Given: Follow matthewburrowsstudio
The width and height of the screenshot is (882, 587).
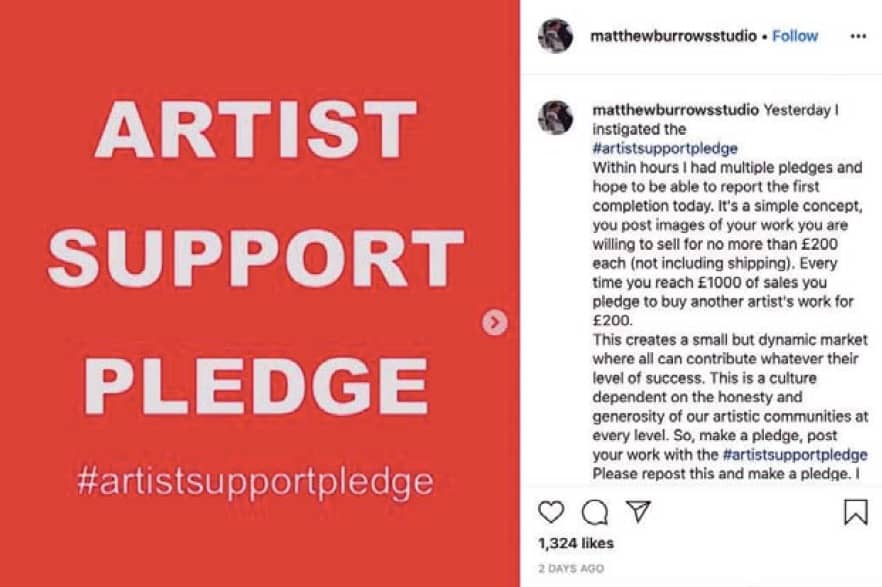Looking at the screenshot, I should (x=795, y=36).
